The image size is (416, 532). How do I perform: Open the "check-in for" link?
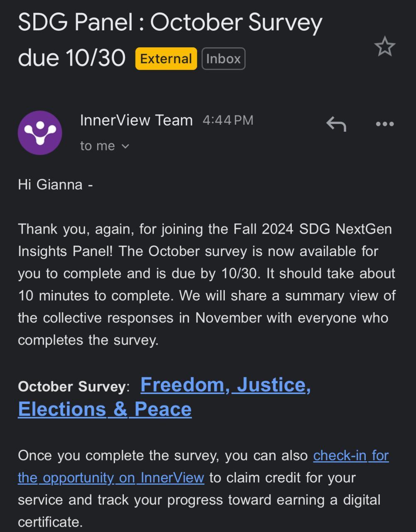(351, 456)
